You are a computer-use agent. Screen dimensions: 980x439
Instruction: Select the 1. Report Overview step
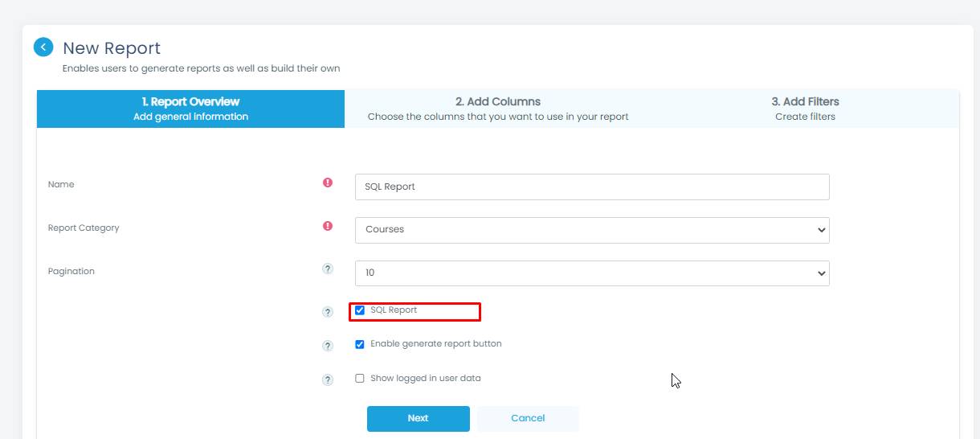tap(191, 109)
